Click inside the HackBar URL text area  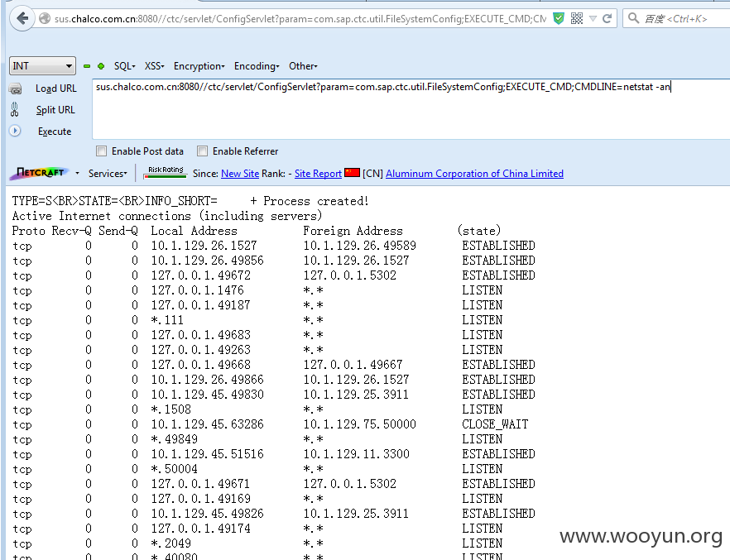point(411,109)
